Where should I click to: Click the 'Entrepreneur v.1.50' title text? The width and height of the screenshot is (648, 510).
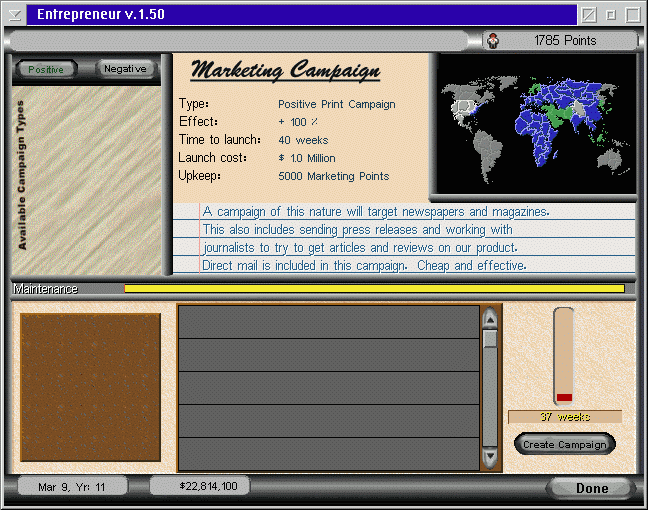pos(101,14)
